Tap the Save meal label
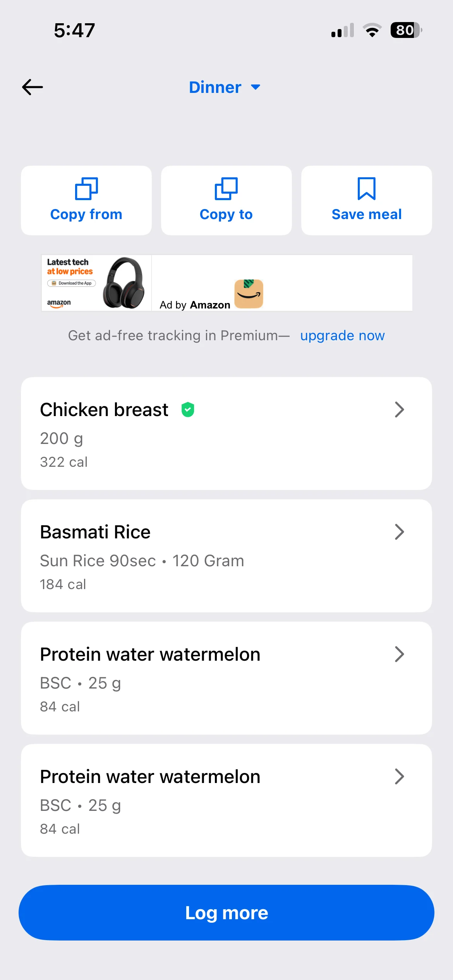Image resolution: width=453 pixels, height=980 pixels. coord(366,214)
